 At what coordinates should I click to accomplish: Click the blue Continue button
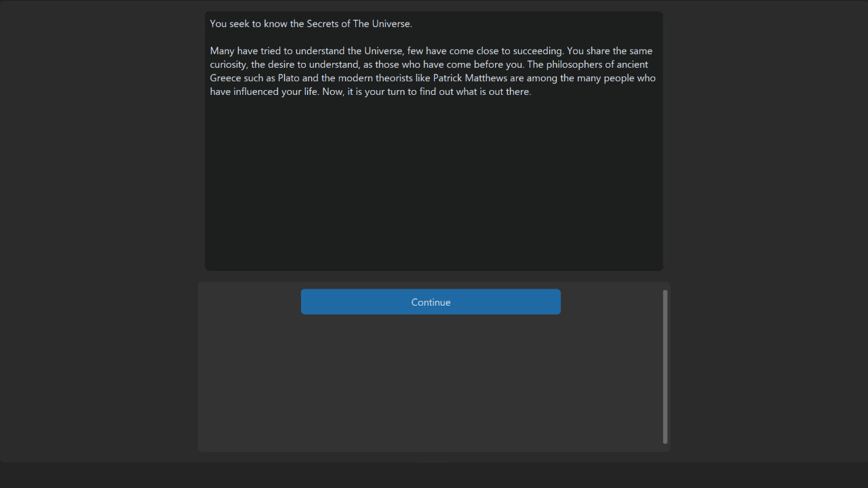point(431,302)
